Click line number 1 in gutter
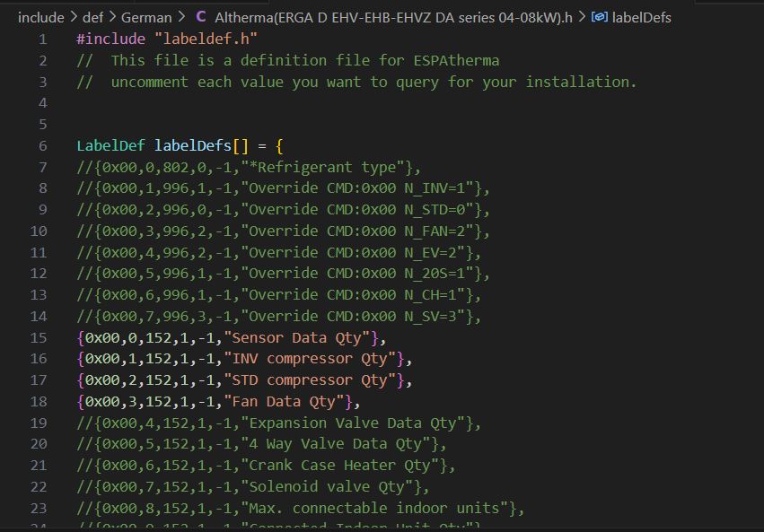 click(x=42, y=39)
